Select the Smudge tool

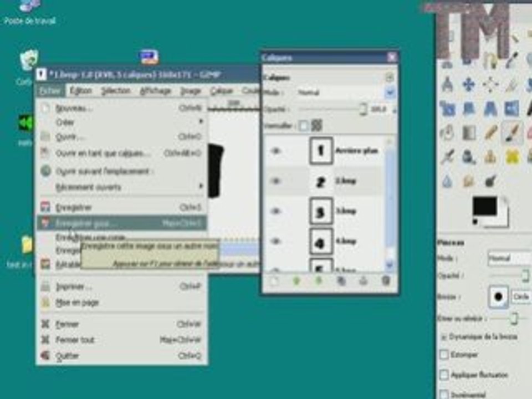point(469,181)
